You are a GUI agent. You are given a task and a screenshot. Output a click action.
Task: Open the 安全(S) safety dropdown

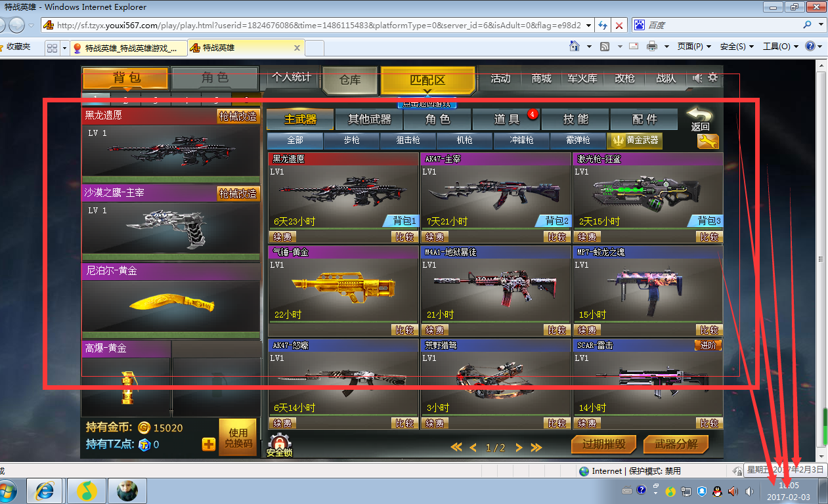pos(736,47)
